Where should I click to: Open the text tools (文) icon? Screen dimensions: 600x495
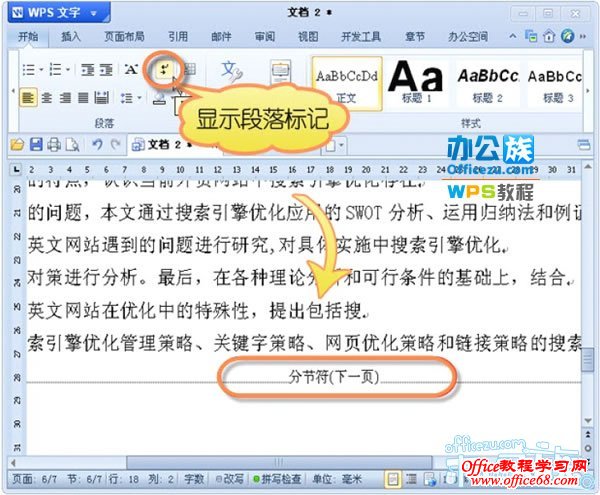(231, 71)
